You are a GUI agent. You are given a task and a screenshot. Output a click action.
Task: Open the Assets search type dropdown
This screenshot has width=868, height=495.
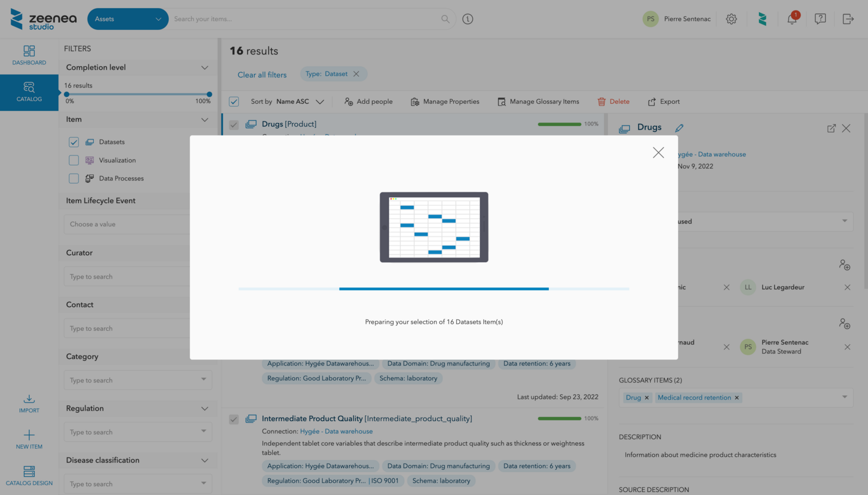(128, 19)
